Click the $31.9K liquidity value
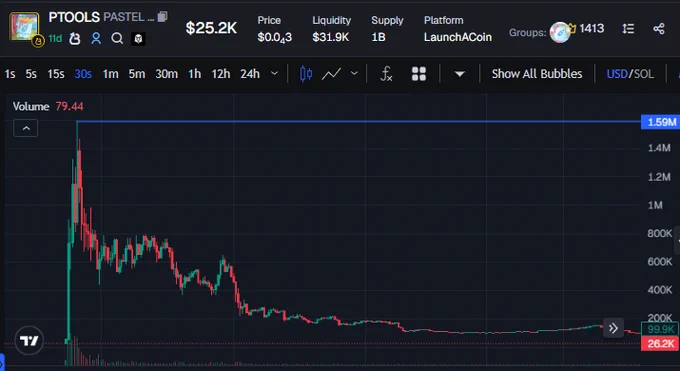Image resolution: width=680 pixels, height=371 pixels. pos(330,37)
